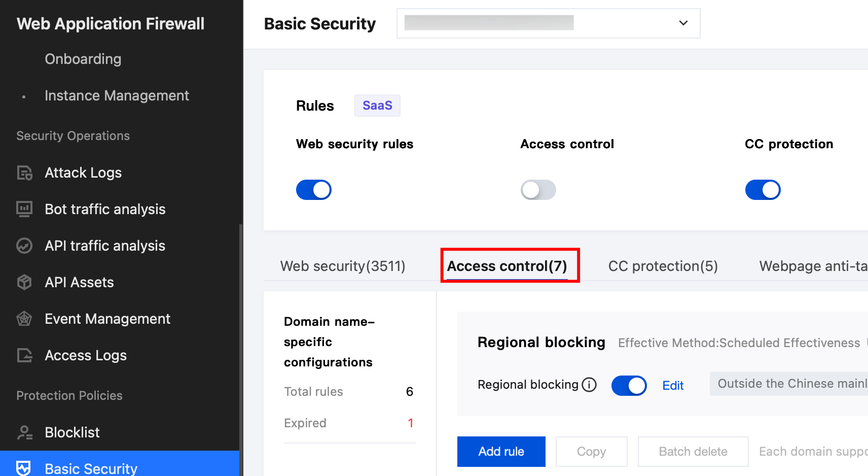Click the Edit link for Regional blocking
868x476 pixels.
pos(673,386)
